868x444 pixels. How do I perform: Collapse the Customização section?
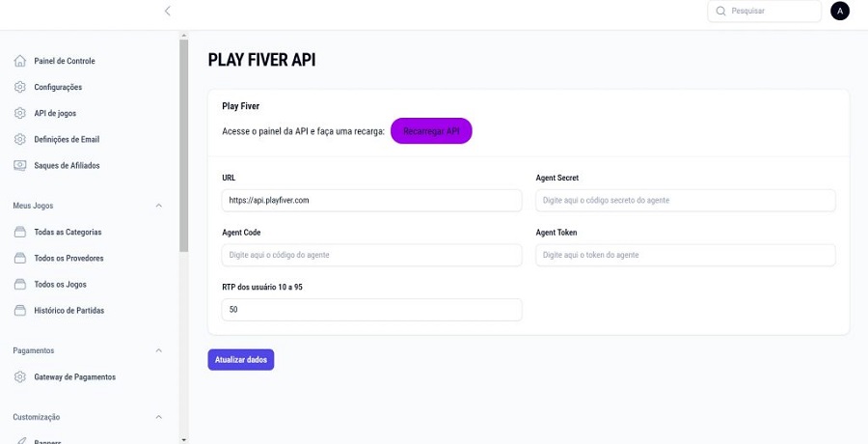[159, 417]
